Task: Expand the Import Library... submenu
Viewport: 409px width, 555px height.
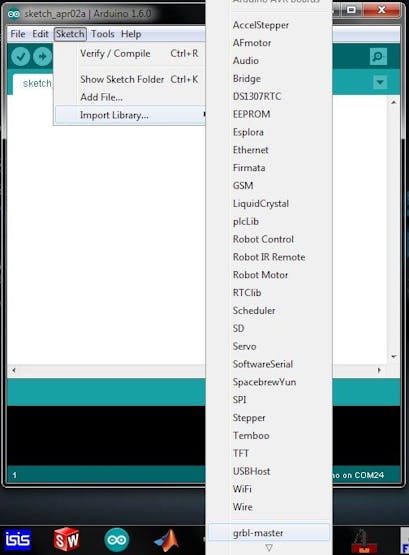Action: [x=130, y=115]
